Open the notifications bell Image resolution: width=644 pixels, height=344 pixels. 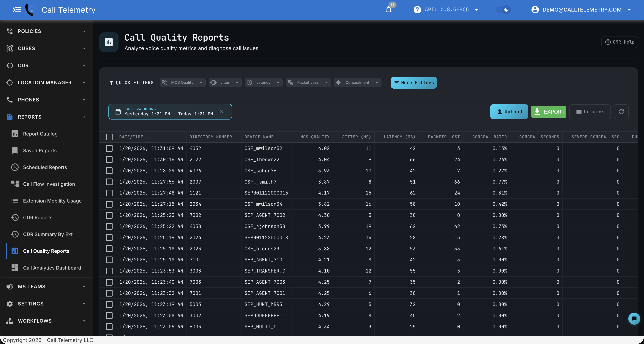pos(389,10)
